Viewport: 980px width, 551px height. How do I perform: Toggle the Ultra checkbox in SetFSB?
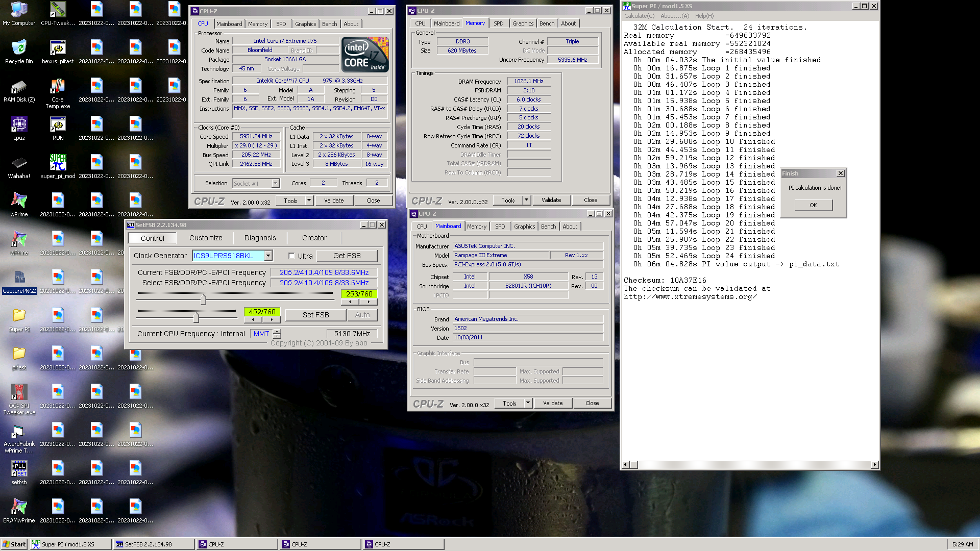[x=291, y=256]
